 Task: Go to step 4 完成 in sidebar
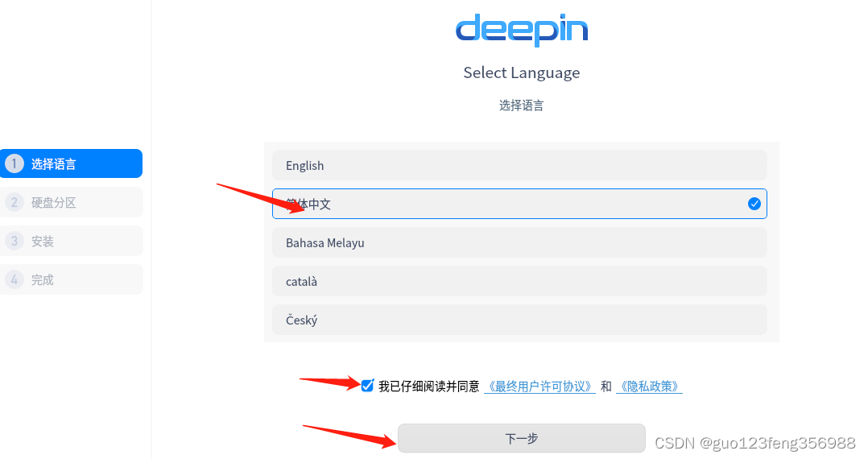(x=71, y=279)
